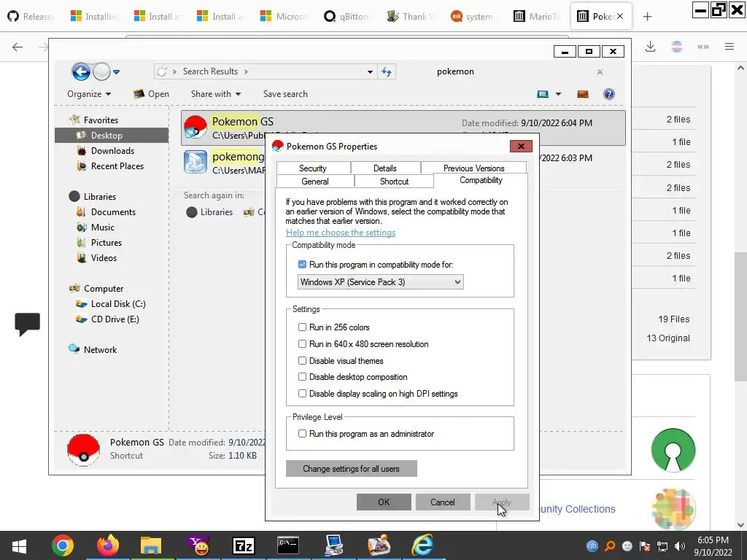The height and width of the screenshot is (560, 747).
Task: Switch to the Security tab
Action: (x=313, y=168)
